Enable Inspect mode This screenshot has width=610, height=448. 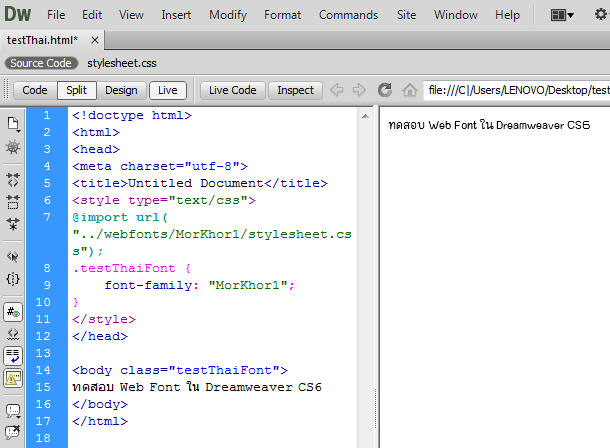pos(295,90)
